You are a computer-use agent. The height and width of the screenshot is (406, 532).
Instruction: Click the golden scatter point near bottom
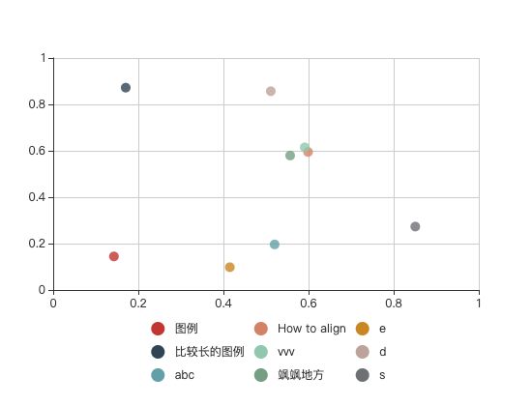(229, 267)
